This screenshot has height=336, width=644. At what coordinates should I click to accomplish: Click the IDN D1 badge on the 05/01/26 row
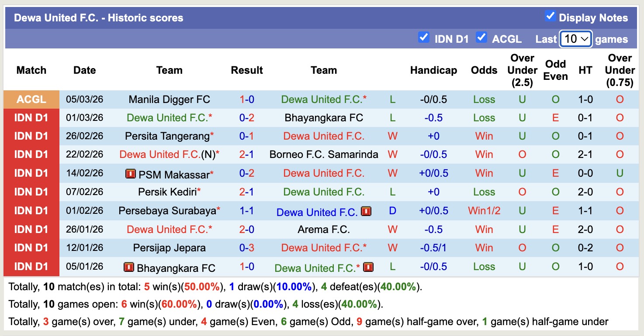31,267
